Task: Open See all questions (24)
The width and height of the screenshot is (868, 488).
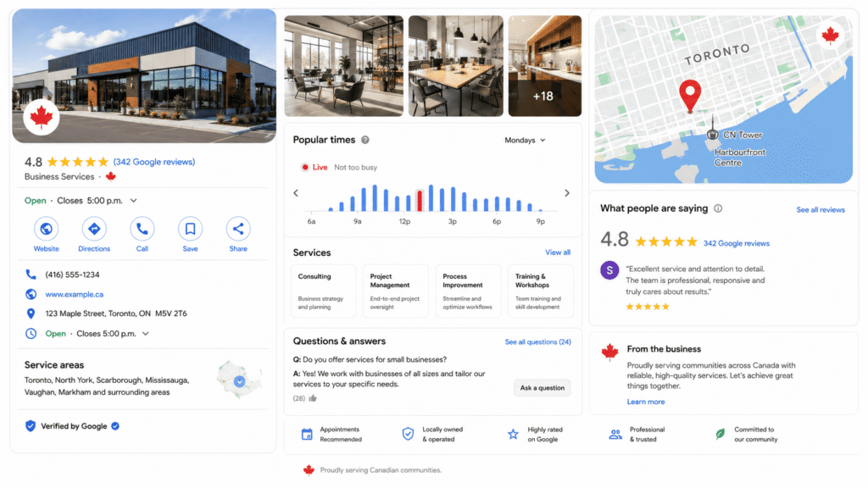Action: tap(537, 342)
